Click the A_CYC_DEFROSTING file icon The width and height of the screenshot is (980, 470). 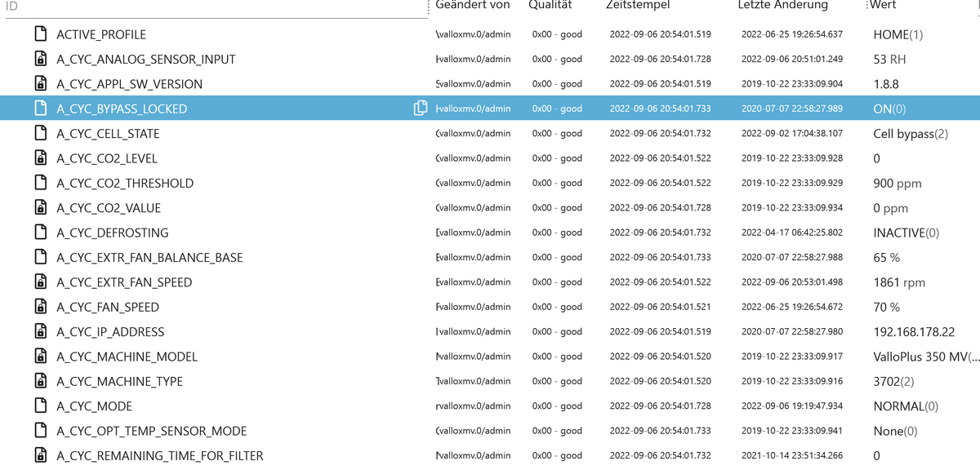point(39,233)
